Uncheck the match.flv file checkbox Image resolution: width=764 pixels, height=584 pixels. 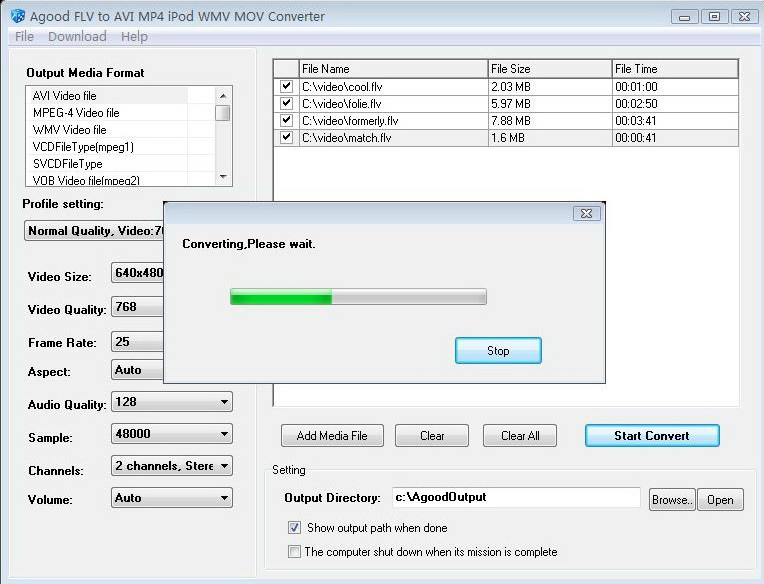pyautogui.click(x=286, y=137)
